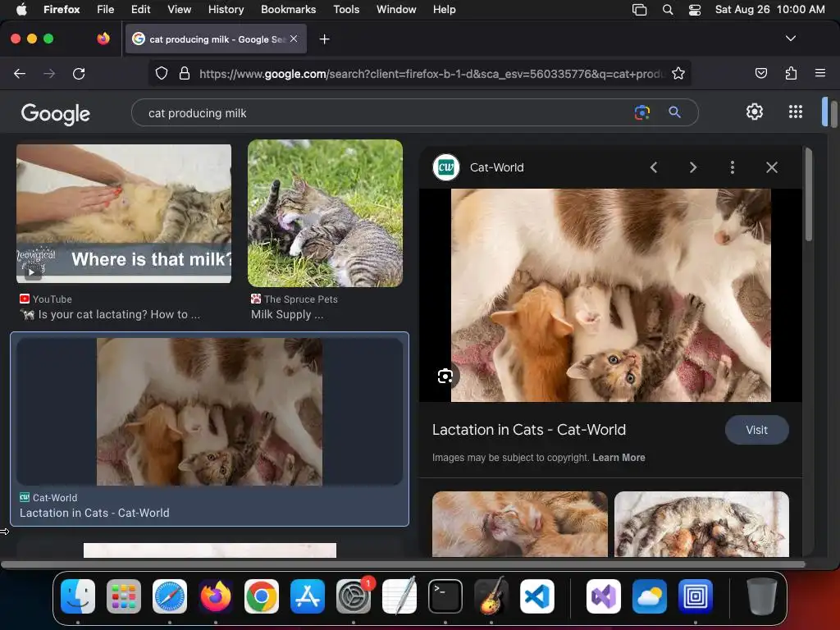Click the Visit button
Screen dimensions: 840x630
(x=756, y=430)
